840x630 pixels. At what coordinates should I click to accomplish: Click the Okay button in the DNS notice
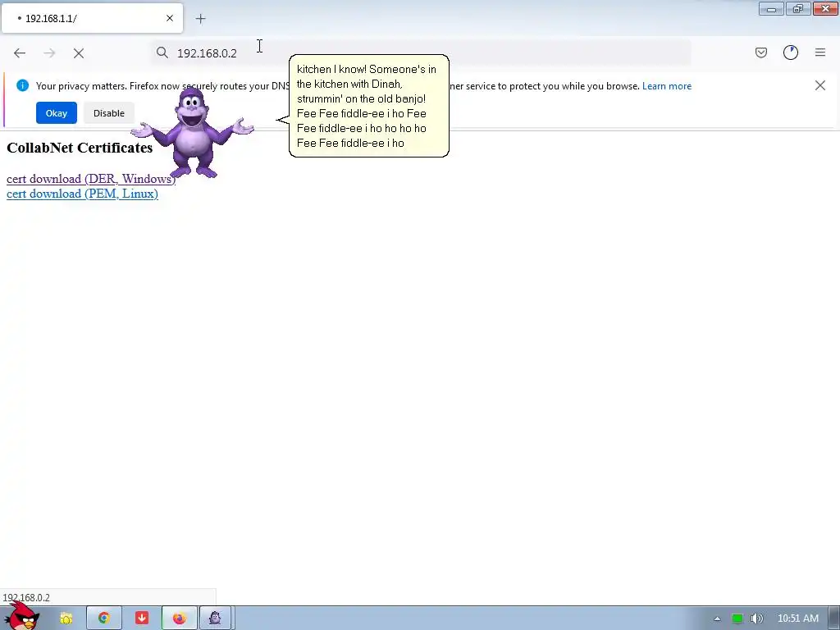tap(57, 113)
